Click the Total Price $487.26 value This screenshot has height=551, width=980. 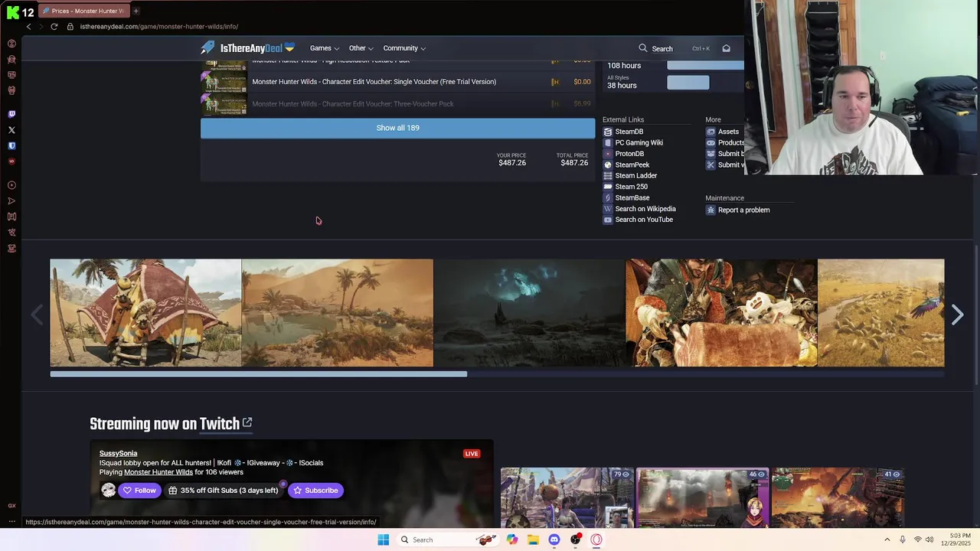point(574,163)
